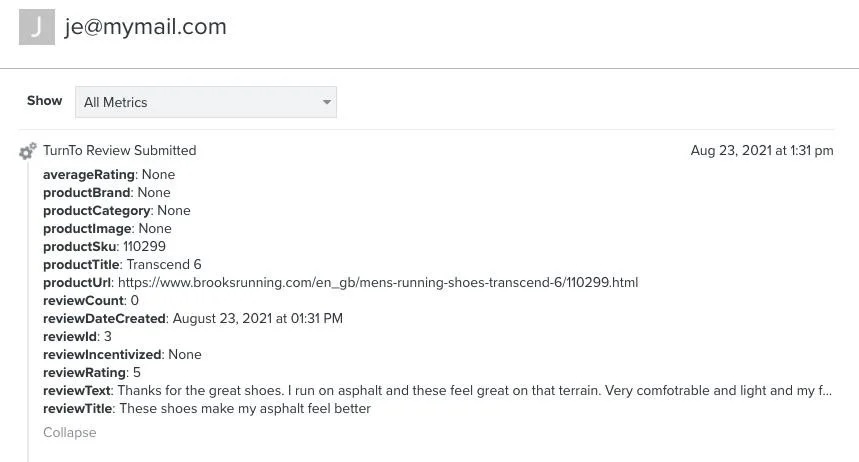This screenshot has width=859, height=462.
Task: Click the gear icon beside TurnTo Review Submitted
Action: point(28,151)
